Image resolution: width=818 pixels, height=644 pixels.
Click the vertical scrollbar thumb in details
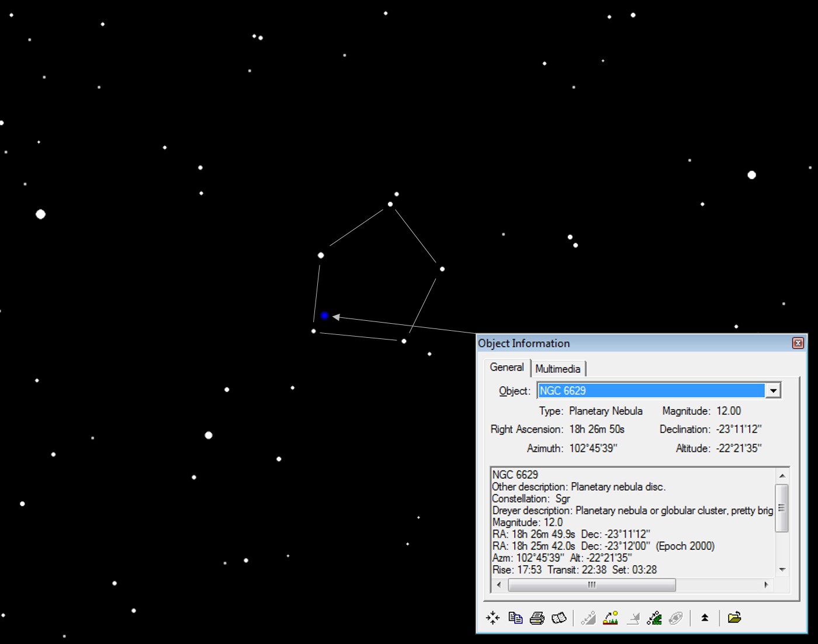[x=782, y=508]
